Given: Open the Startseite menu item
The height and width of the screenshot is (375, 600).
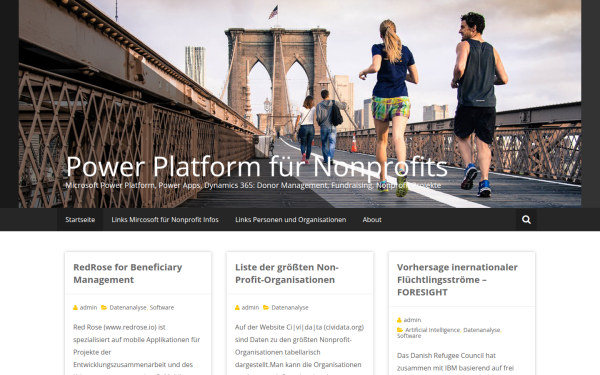Looking at the screenshot, I should coord(80,220).
